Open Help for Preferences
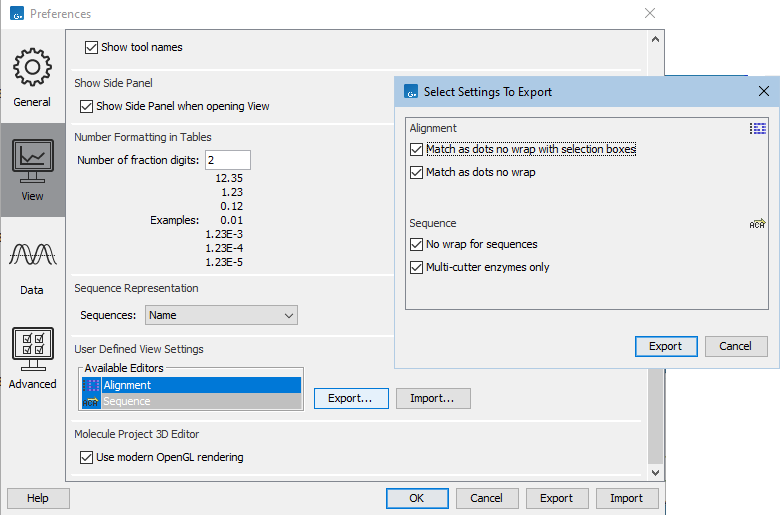 pos(38,499)
